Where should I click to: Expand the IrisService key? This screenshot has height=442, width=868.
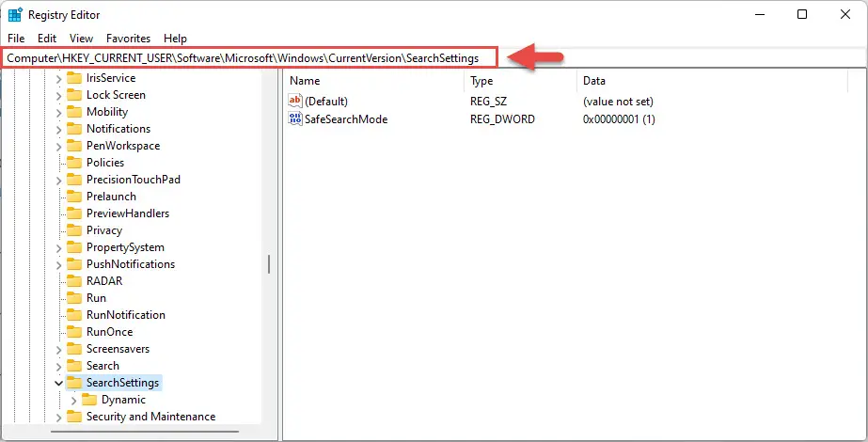point(58,79)
